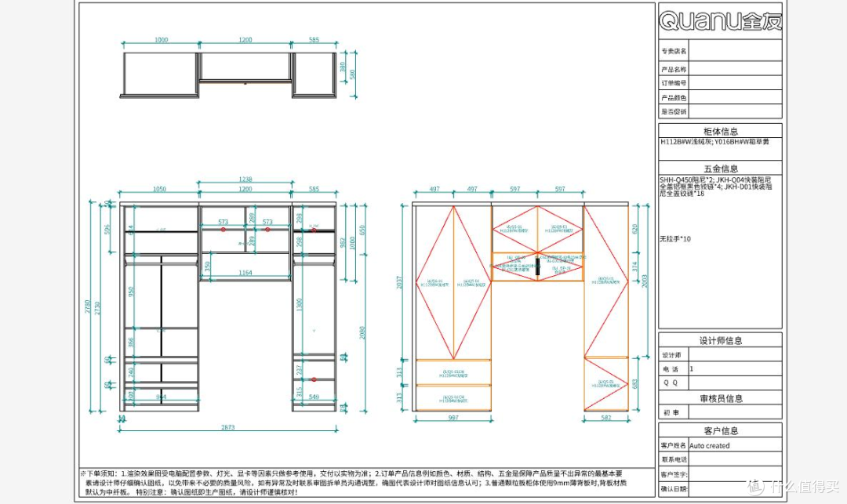
Task: Click the 柜体信息 section header
Action: [720, 131]
